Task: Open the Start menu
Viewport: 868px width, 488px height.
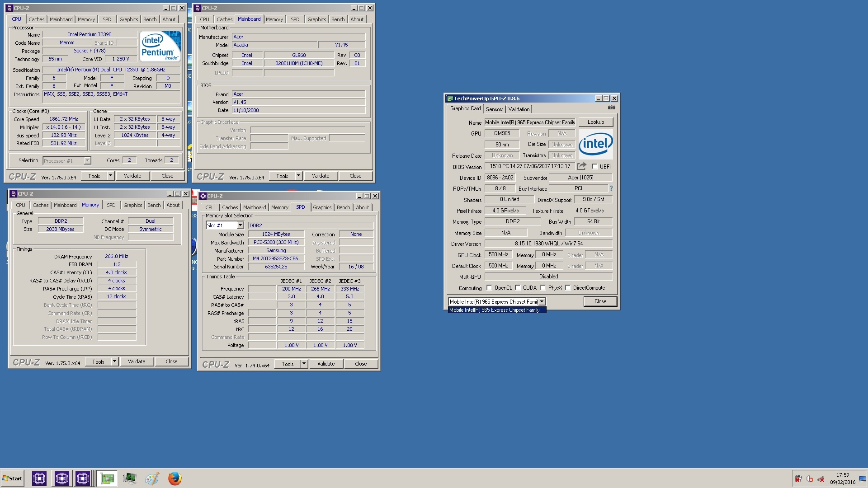Action: click(x=12, y=479)
